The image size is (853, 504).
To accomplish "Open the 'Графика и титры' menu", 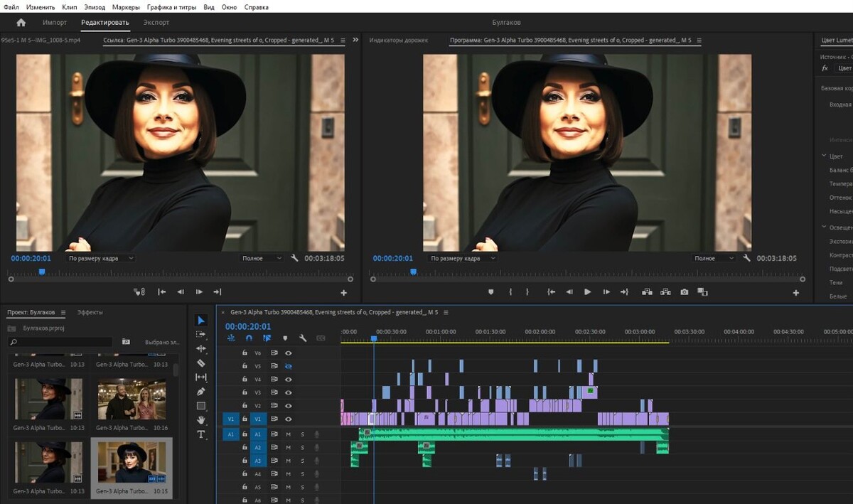I will [171, 6].
